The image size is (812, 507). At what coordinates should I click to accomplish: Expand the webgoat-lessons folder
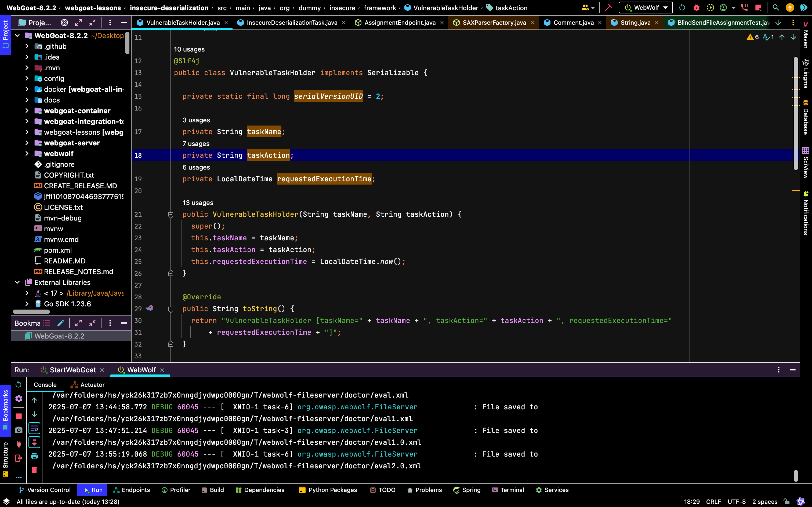[27, 132]
